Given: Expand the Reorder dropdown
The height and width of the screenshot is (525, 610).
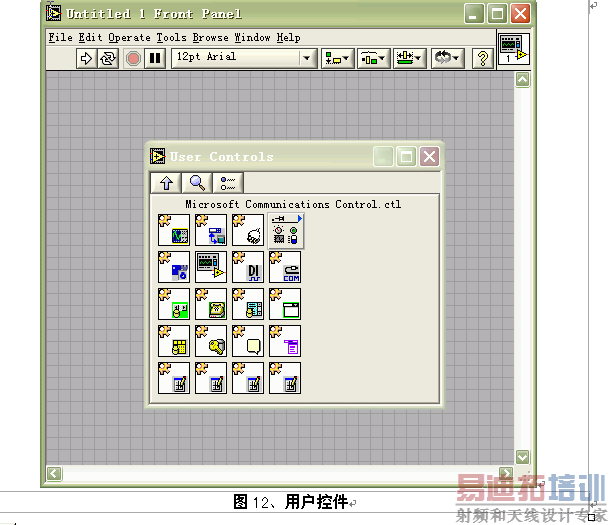Looking at the screenshot, I should click(447, 59).
